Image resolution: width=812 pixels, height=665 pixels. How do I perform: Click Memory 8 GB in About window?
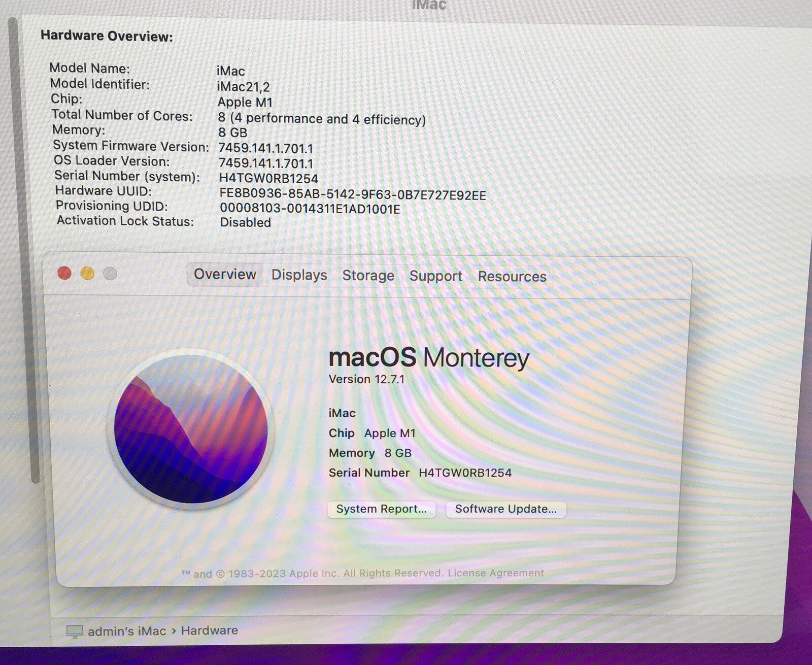(370, 453)
